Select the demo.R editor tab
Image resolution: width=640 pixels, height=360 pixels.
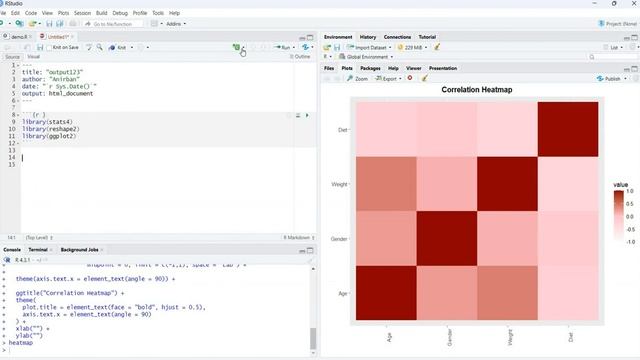[19, 37]
